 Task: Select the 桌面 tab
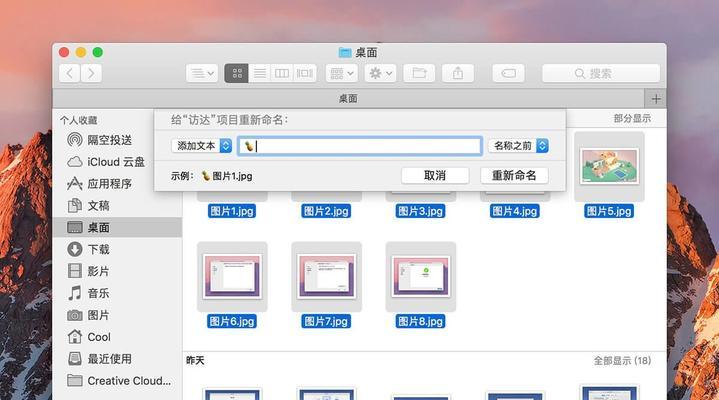pos(348,99)
